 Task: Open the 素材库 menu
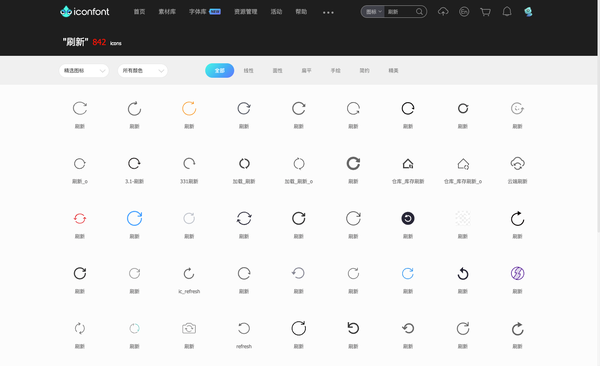point(167,11)
